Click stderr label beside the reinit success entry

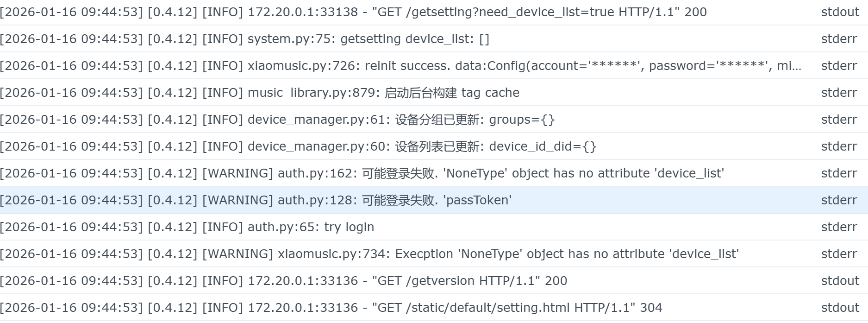(839, 66)
